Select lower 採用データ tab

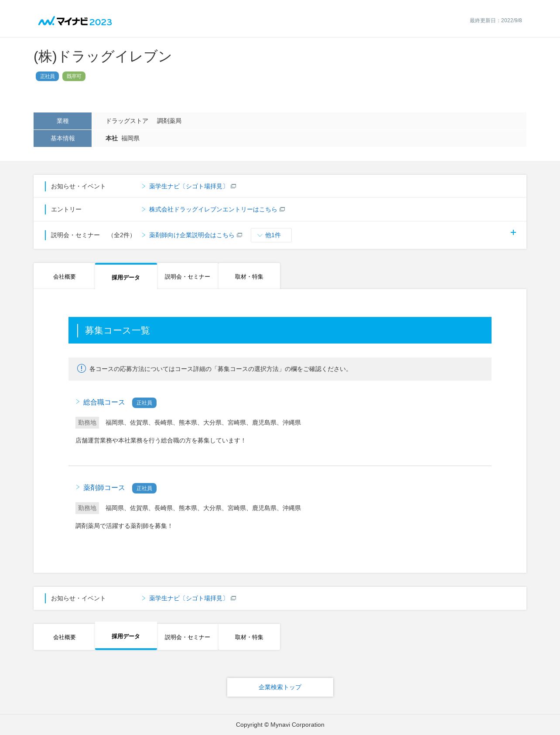pos(126,636)
